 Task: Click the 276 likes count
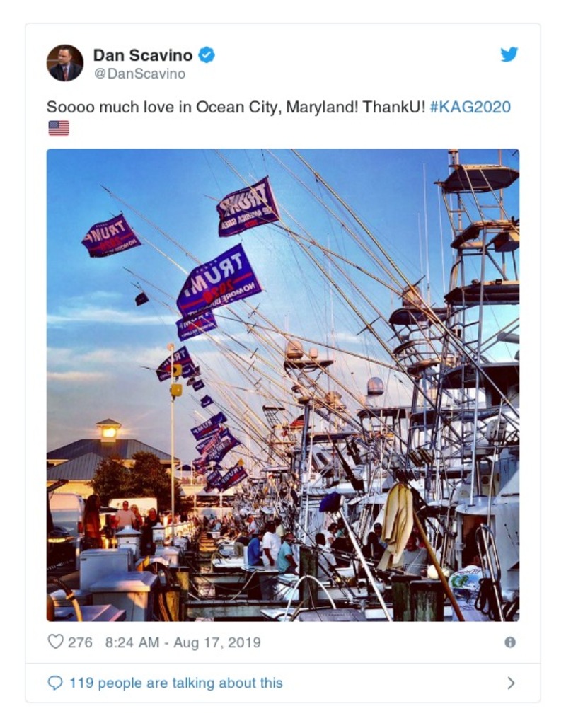tap(80, 642)
